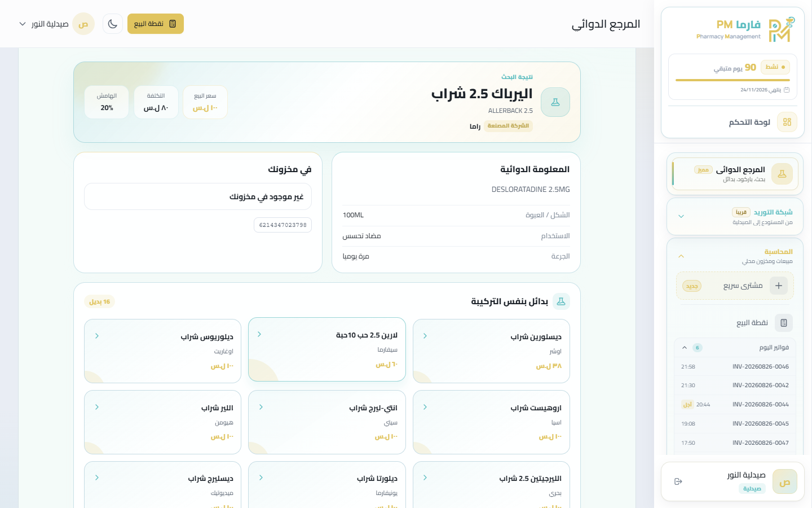Open نقطة البيع via the sidebar receipt icon
Screen dimensions: 812x508
point(784,323)
